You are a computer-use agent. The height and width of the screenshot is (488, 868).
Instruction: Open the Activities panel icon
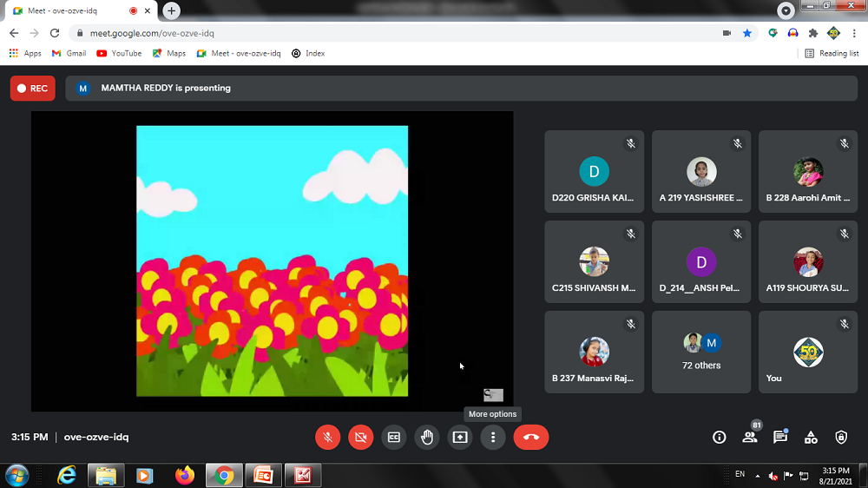(x=811, y=438)
